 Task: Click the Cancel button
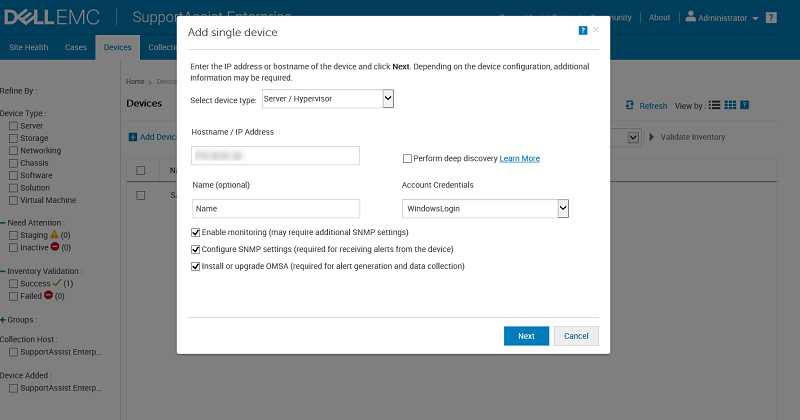click(x=576, y=336)
